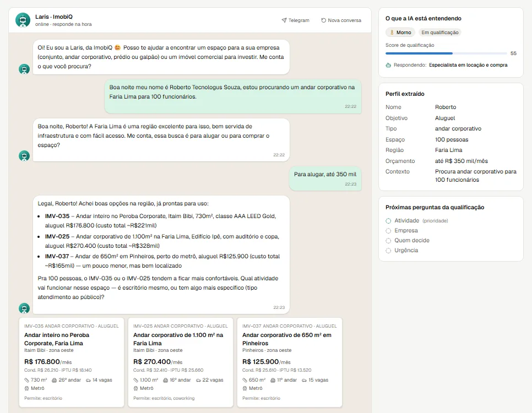Click the score value 55
This screenshot has width=532, height=413.
513,53
